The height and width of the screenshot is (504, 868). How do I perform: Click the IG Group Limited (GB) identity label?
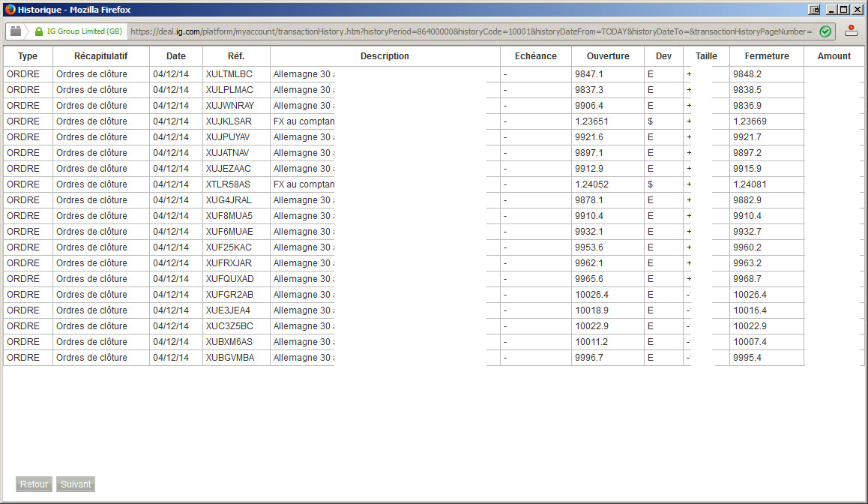tap(84, 31)
